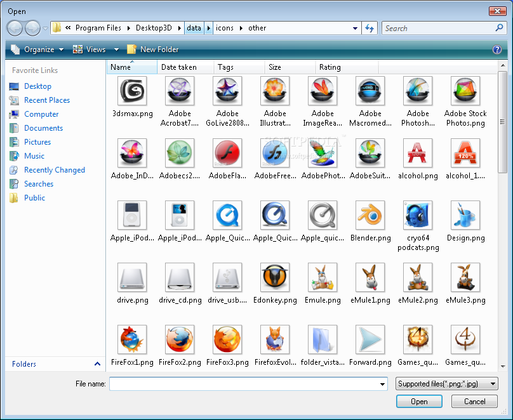Create a New Folder
Image resolution: width=513 pixels, height=420 pixels.
pyautogui.click(x=153, y=49)
